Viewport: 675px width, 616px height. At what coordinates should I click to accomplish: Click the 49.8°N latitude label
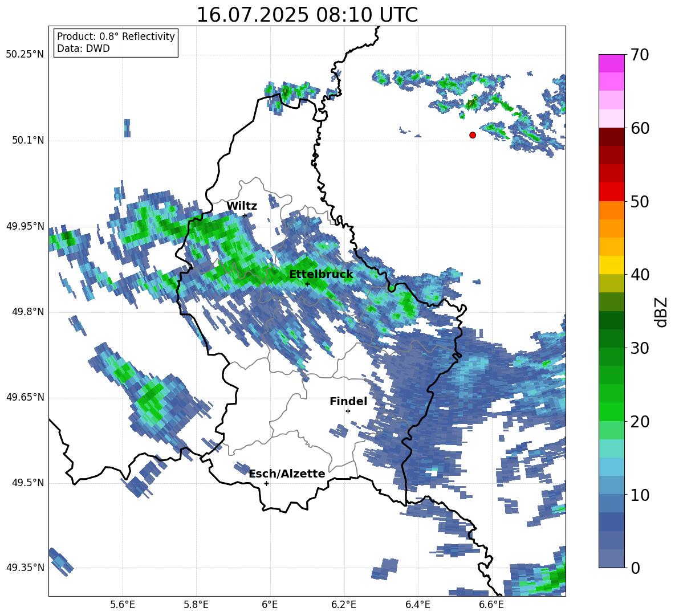coord(27,312)
